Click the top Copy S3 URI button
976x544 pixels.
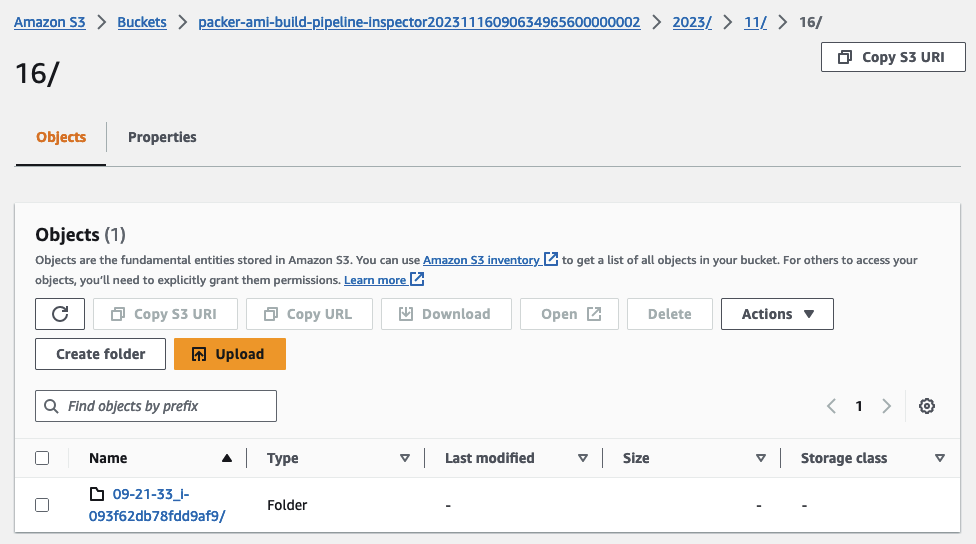point(892,57)
